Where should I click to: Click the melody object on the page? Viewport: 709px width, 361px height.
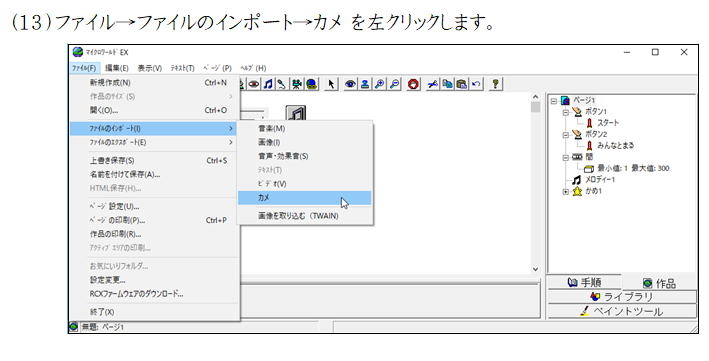pos(296,113)
